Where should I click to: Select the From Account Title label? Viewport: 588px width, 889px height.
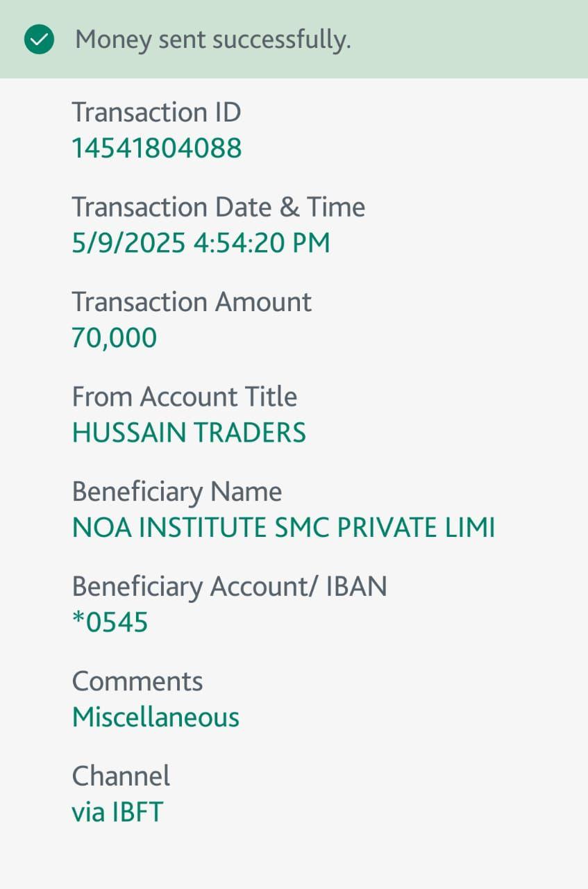(184, 397)
